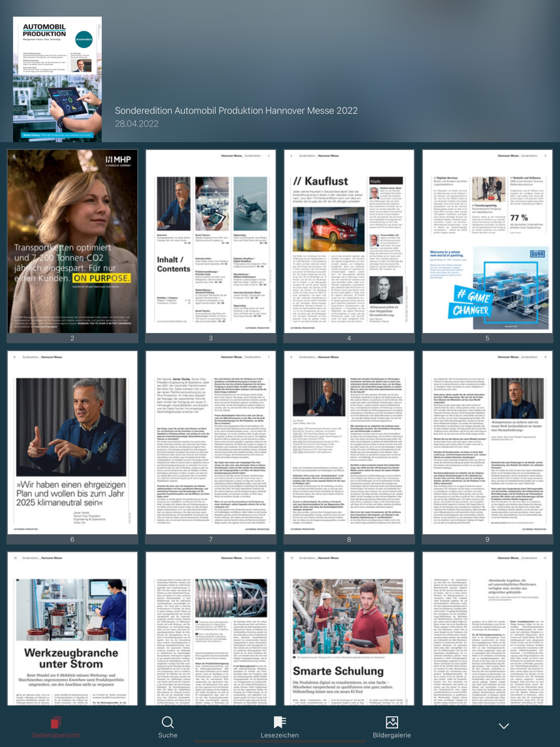This screenshot has width=560, height=747.
Task: Open the last-row text-only page thumbnail
Action: pos(487,628)
